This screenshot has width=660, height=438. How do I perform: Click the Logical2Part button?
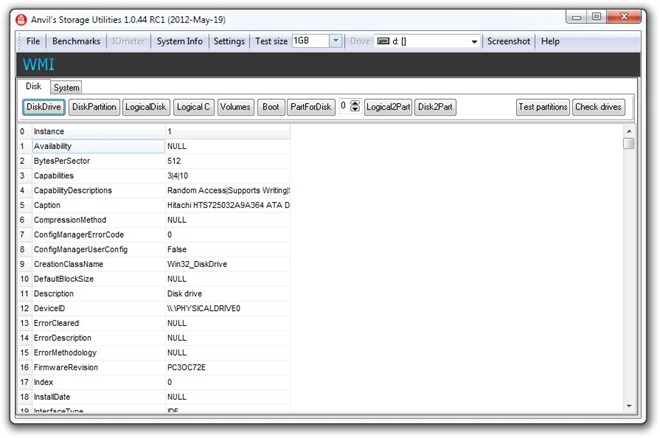pyautogui.click(x=388, y=107)
